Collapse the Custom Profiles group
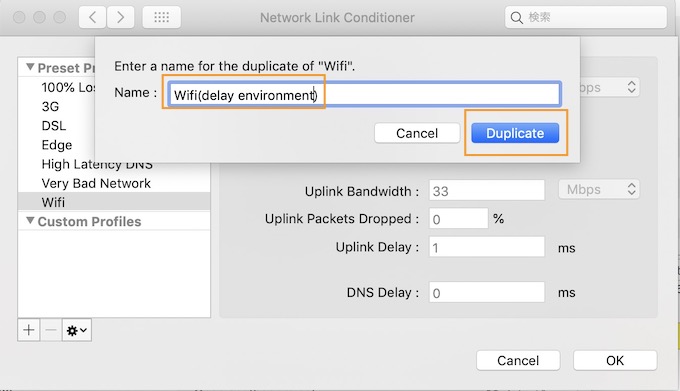 [30, 221]
